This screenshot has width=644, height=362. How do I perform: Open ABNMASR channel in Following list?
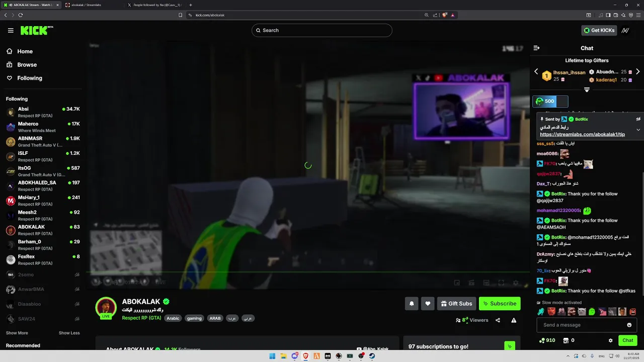pyautogui.click(x=43, y=141)
